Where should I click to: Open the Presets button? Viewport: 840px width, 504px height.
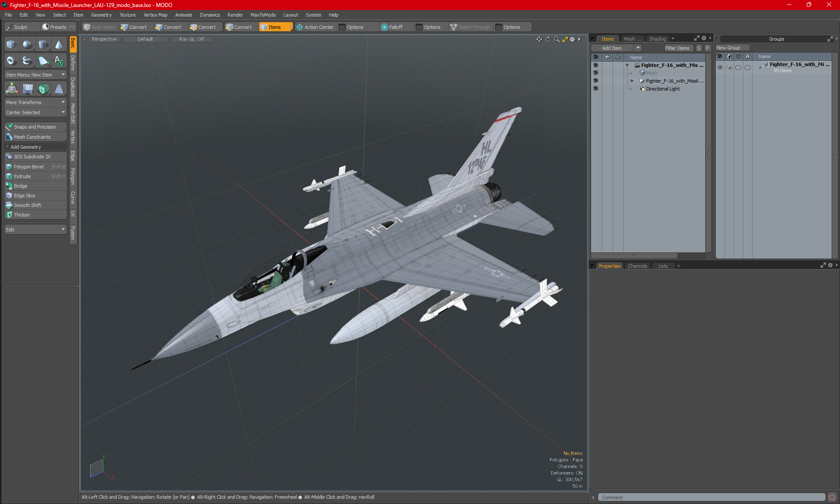(58, 27)
